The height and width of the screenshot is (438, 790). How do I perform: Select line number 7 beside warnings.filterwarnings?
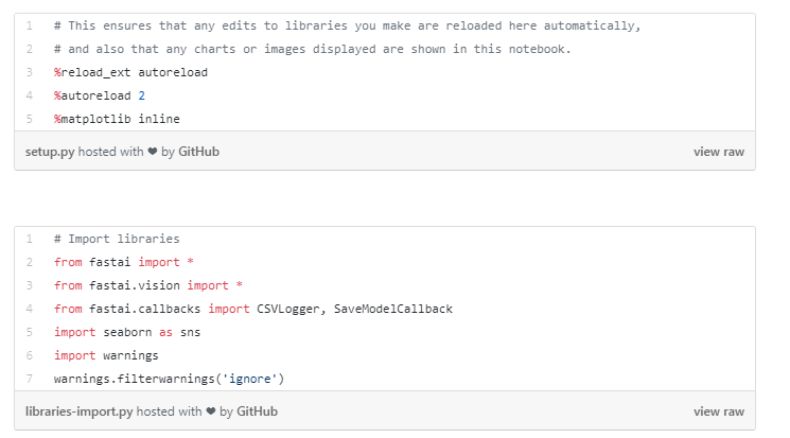coord(30,379)
